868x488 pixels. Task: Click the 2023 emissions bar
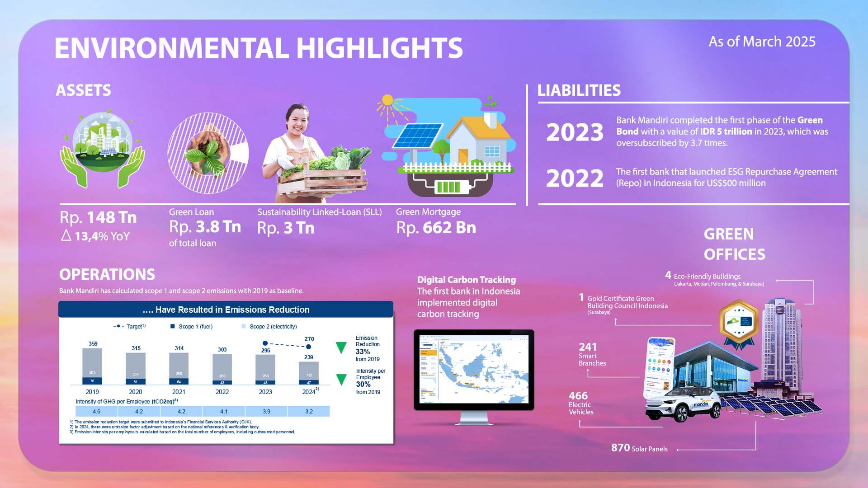pos(265,370)
